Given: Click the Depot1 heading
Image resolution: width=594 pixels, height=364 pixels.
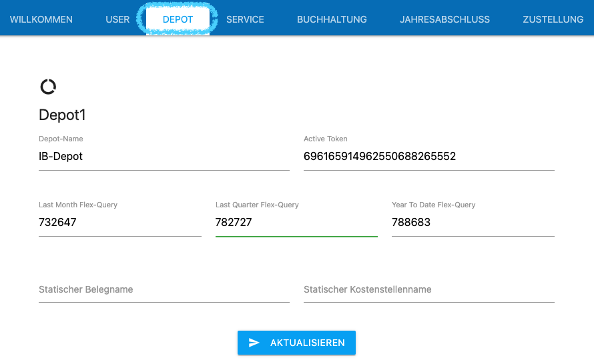Looking at the screenshot, I should tap(62, 115).
